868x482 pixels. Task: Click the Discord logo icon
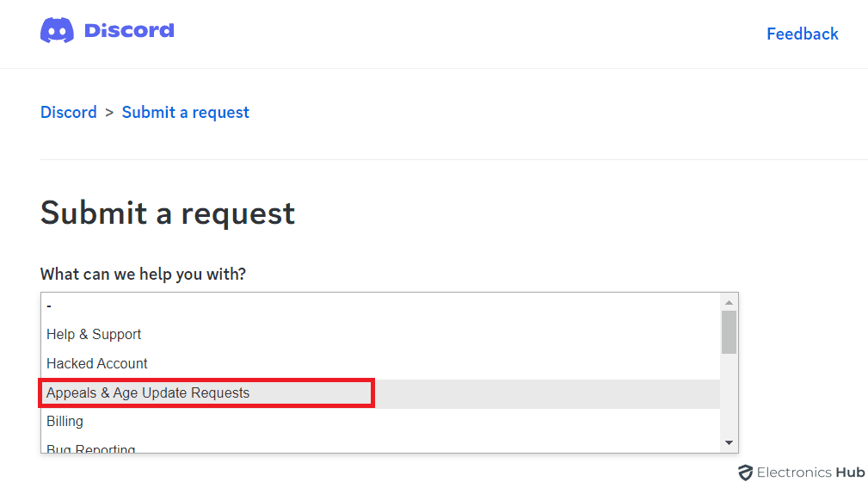click(58, 31)
